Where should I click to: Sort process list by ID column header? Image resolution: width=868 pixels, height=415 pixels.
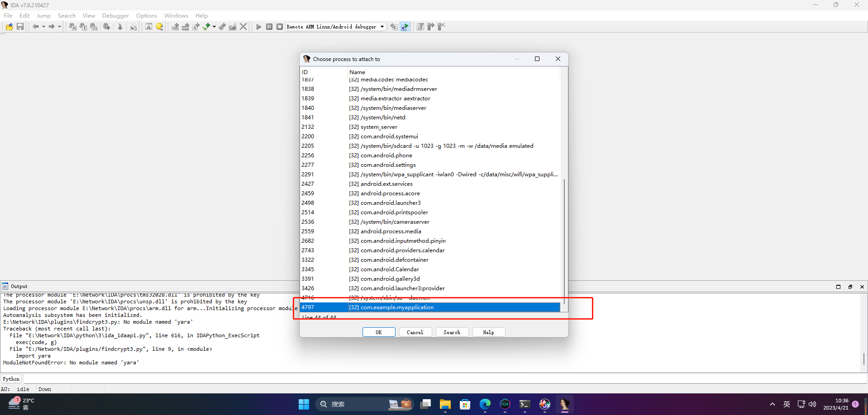323,72
